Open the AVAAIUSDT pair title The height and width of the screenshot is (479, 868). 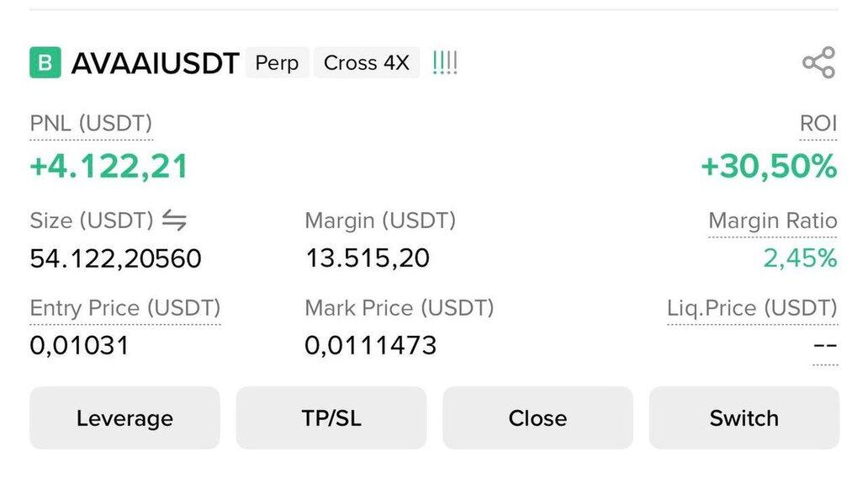tap(156, 64)
